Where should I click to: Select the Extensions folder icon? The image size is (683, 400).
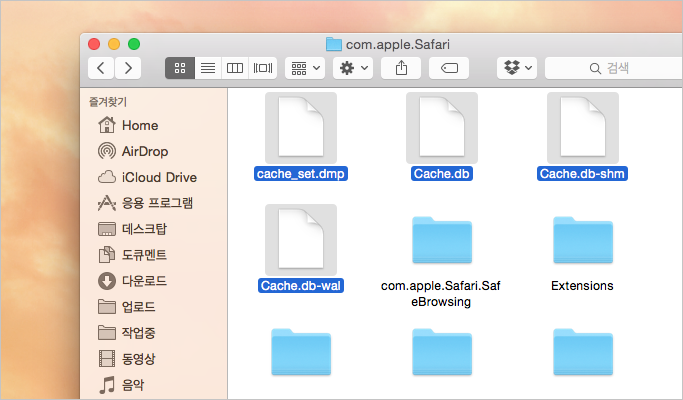tap(583, 240)
